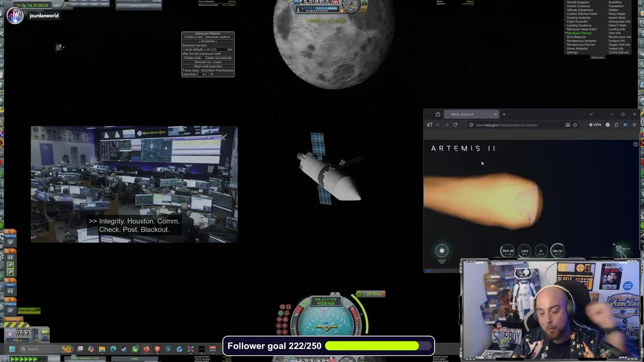
Task: Click the info icon on Artemis page
Action: coord(635,144)
